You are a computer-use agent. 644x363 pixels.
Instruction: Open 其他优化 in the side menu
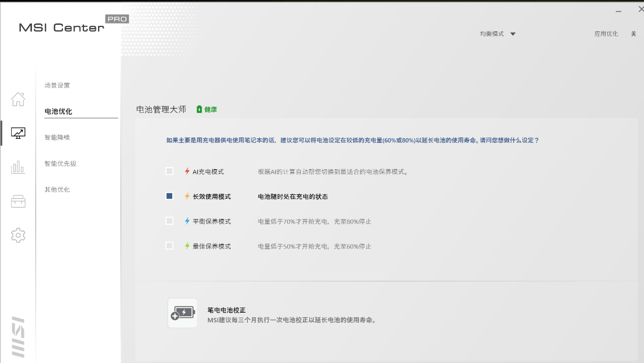[57, 190]
